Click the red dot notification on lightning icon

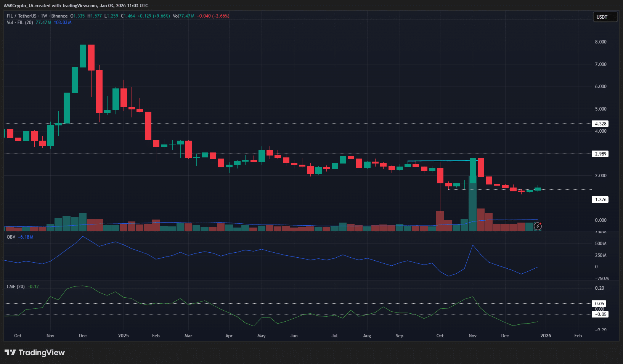pos(541,223)
